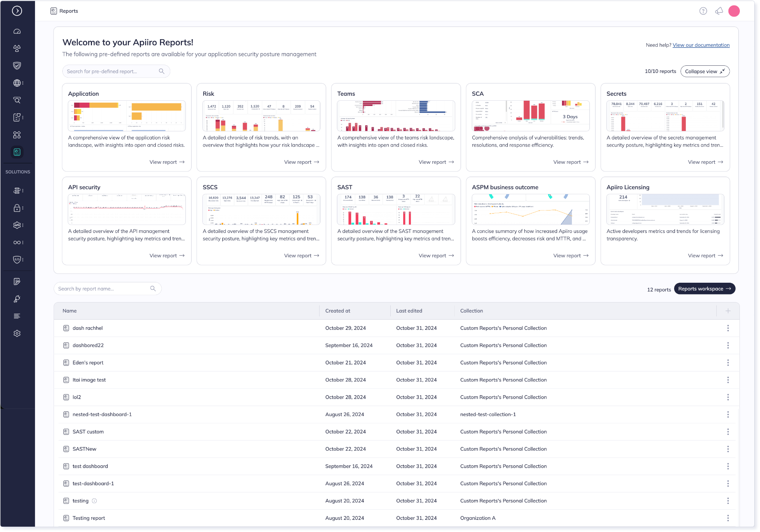View report for Risk card

(302, 162)
